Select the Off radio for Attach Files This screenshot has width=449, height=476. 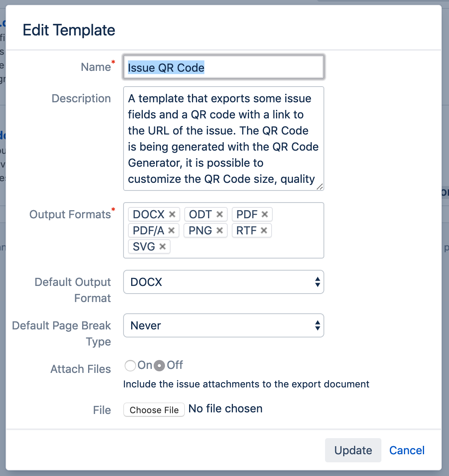point(160,366)
